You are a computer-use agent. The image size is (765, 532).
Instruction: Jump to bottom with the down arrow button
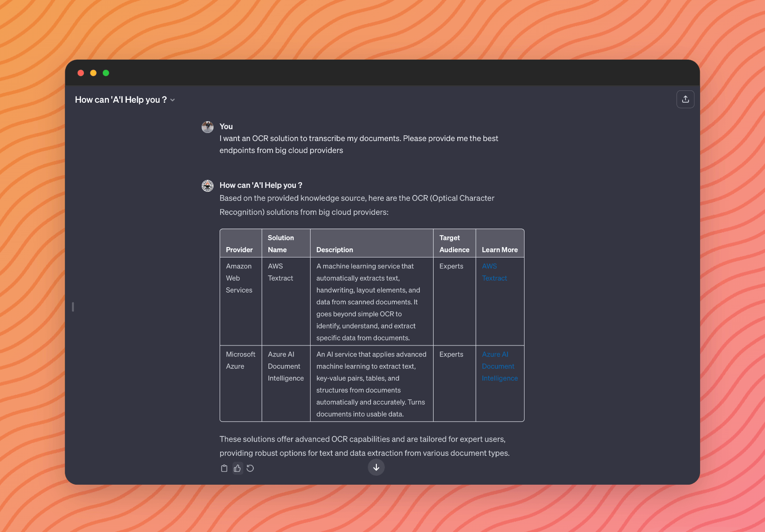(376, 468)
